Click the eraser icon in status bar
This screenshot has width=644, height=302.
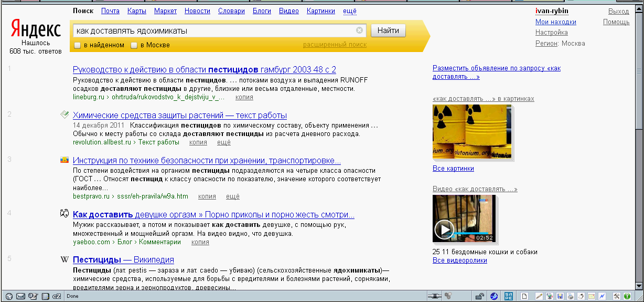(581, 296)
